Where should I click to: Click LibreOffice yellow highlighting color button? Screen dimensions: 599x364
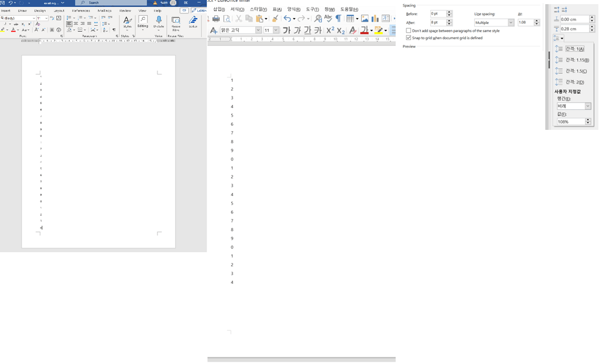pyautogui.click(x=379, y=30)
